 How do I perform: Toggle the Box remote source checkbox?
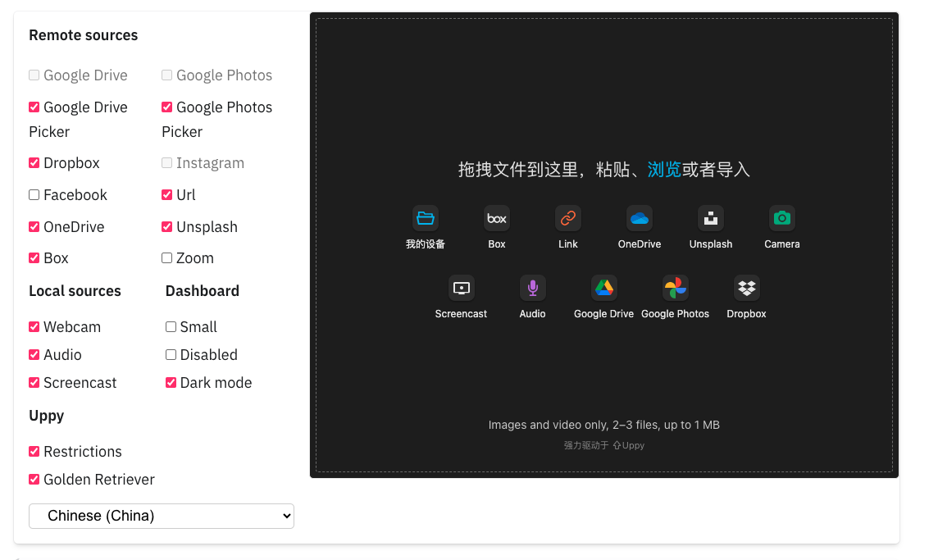click(x=34, y=258)
